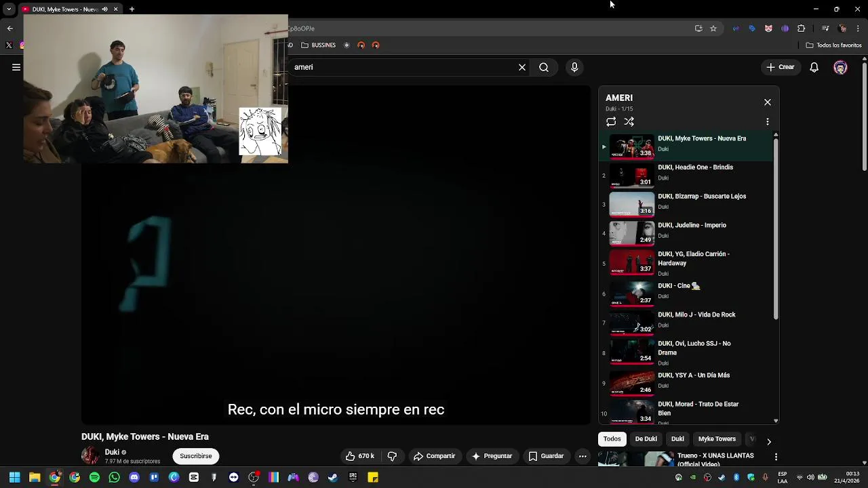The height and width of the screenshot is (488, 868).
Task: Start voice search with microphone
Action: 574,67
